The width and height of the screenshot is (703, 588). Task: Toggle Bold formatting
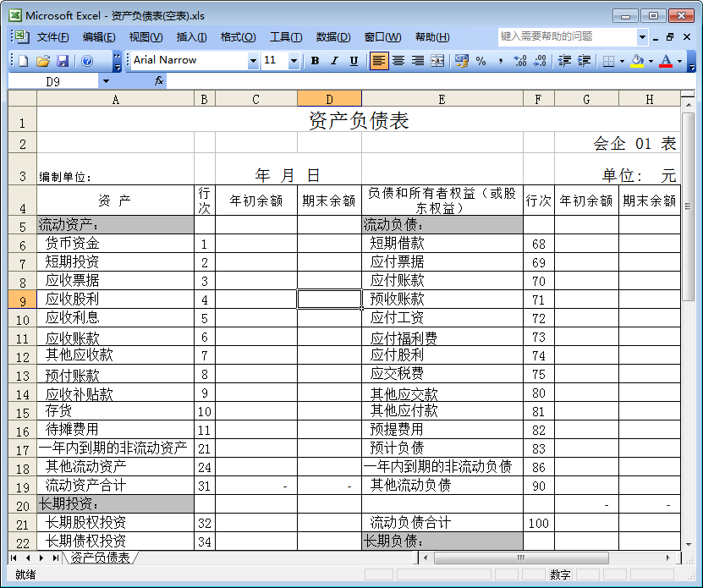pos(316,61)
